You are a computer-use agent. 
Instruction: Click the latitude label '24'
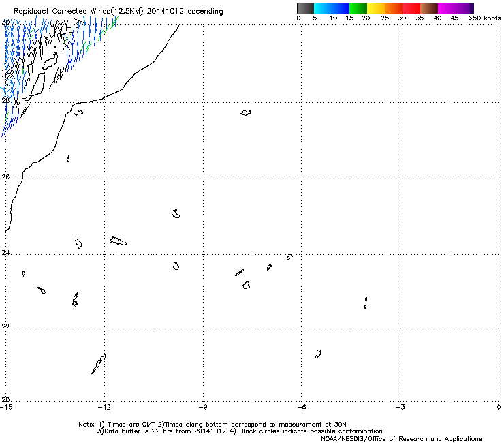(x=5, y=253)
